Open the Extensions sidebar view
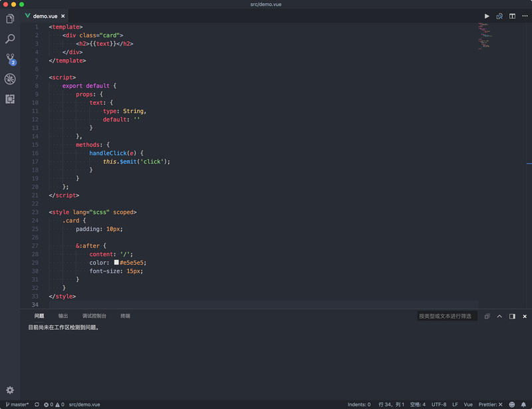This screenshot has width=532, height=409. pos(10,99)
